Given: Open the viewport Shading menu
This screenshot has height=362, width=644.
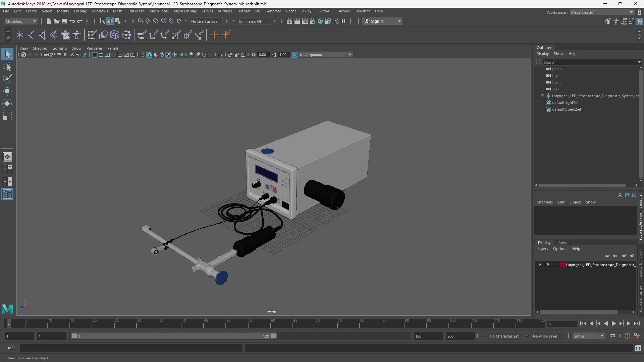Looking at the screenshot, I should pos(40,48).
